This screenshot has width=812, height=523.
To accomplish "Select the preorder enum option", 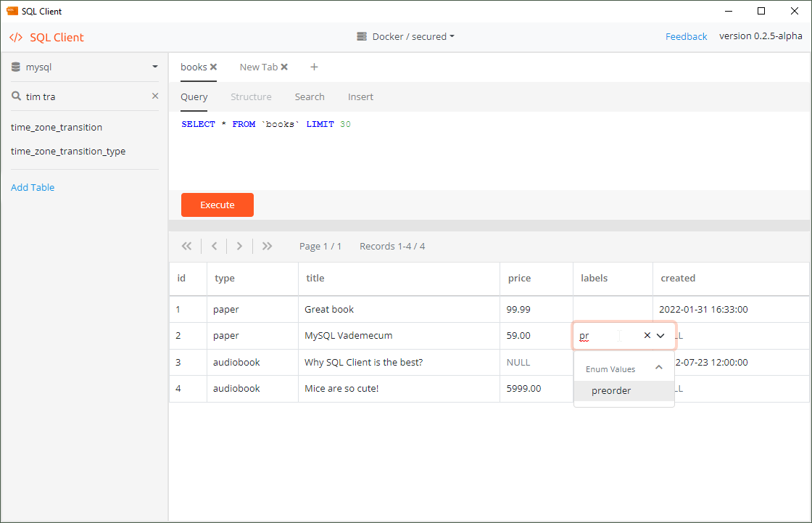I will [611, 390].
